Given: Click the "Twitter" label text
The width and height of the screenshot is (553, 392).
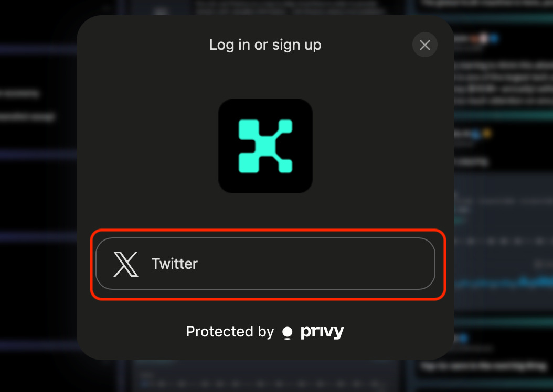Looking at the screenshot, I should tap(175, 264).
